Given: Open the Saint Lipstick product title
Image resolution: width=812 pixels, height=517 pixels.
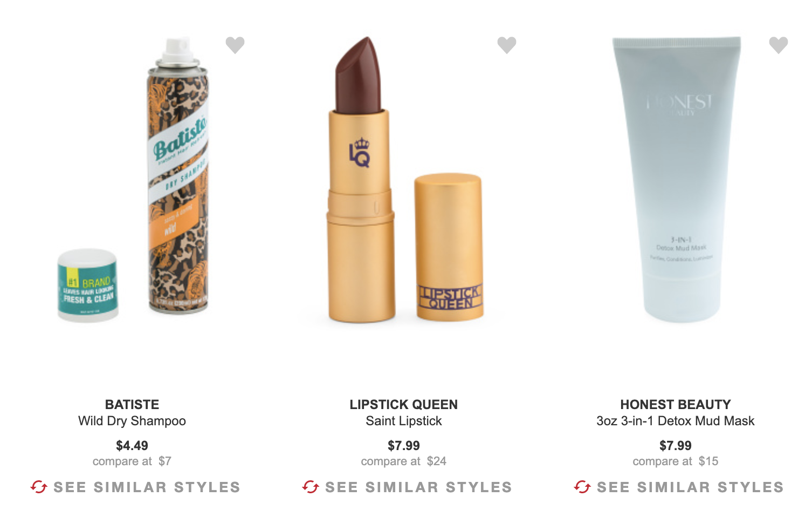Looking at the screenshot, I should [404, 421].
